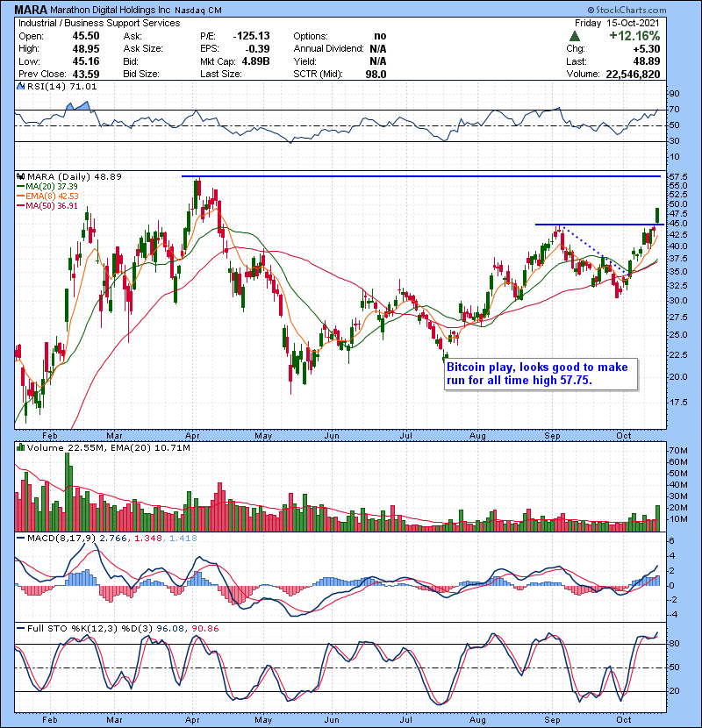Click the header Volume value 22,546,820
702x728 pixels.
click(x=633, y=75)
